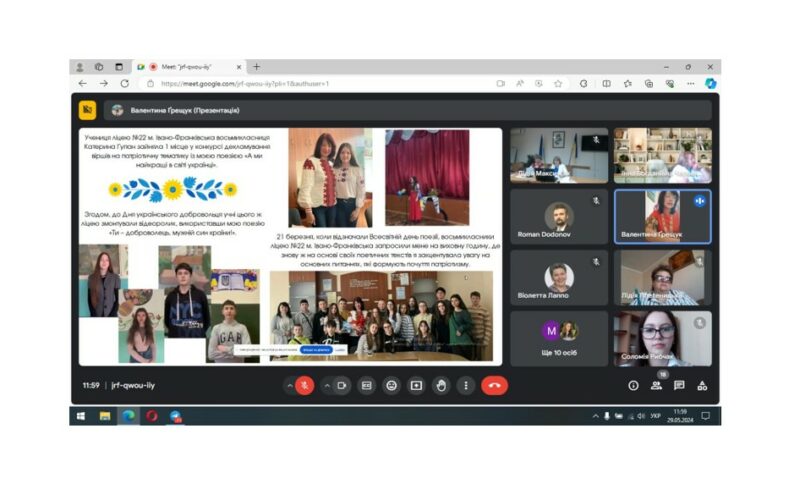Open the Windows Start menu
This screenshot has width=800, height=500.
click(82, 415)
